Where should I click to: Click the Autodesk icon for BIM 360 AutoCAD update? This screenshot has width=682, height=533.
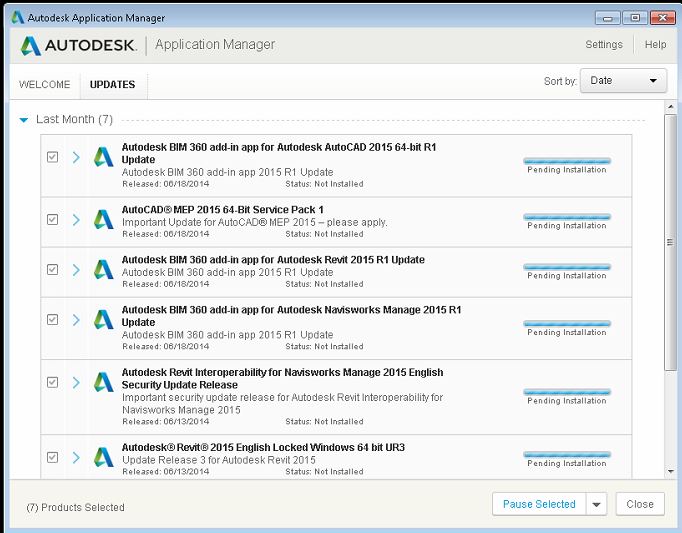104,157
